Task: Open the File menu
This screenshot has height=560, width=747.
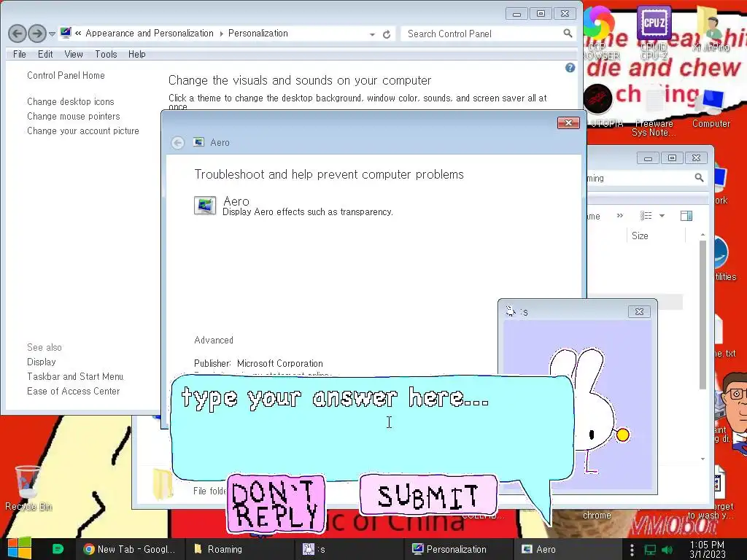Action: (x=20, y=54)
